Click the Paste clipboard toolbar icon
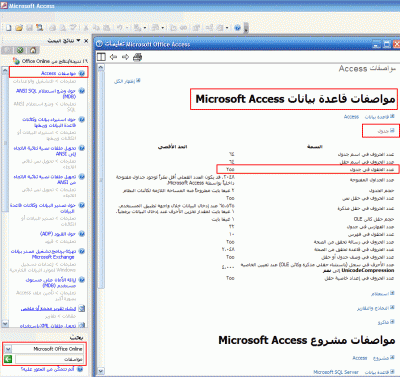Viewport: 400px width, 377px height. click(x=106, y=28)
